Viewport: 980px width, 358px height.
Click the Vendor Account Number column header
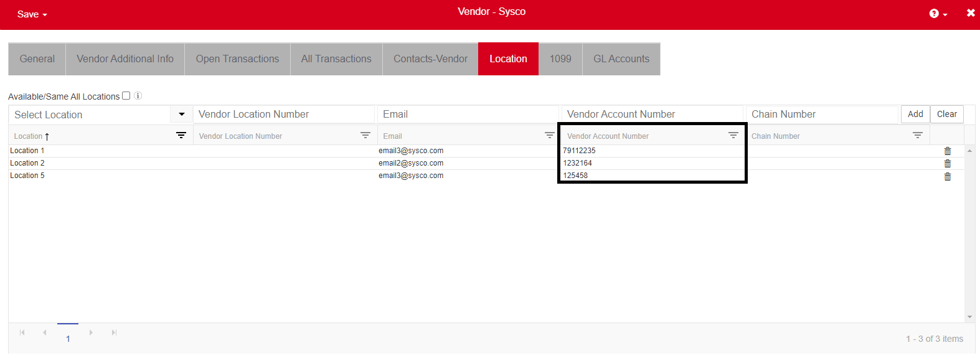point(608,136)
